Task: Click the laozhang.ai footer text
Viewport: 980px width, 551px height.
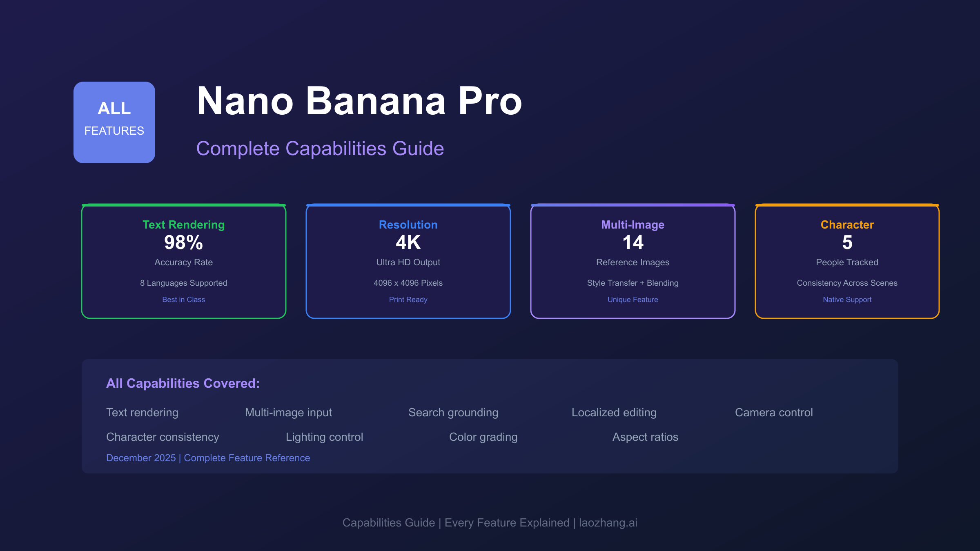Action: pos(608,523)
